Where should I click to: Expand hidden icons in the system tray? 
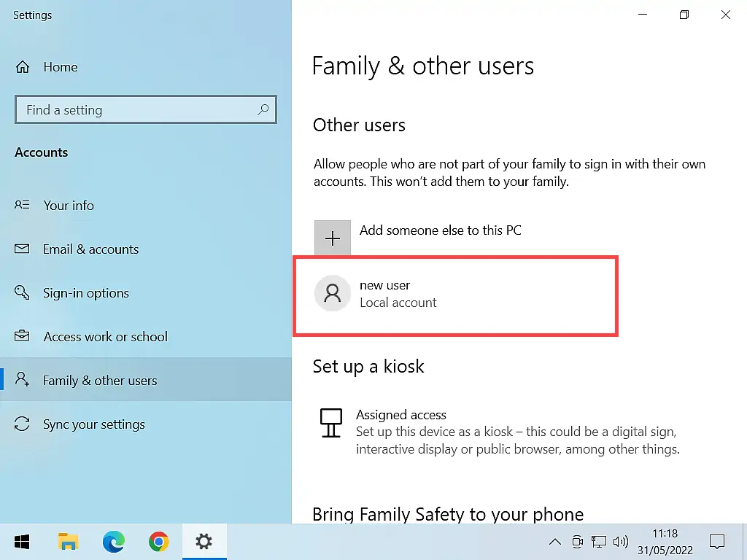point(555,542)
